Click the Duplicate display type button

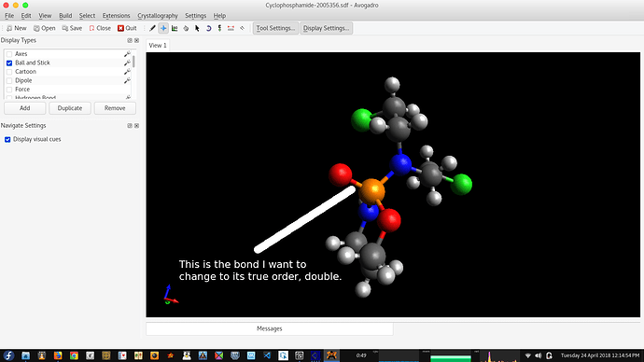(70, 108)
